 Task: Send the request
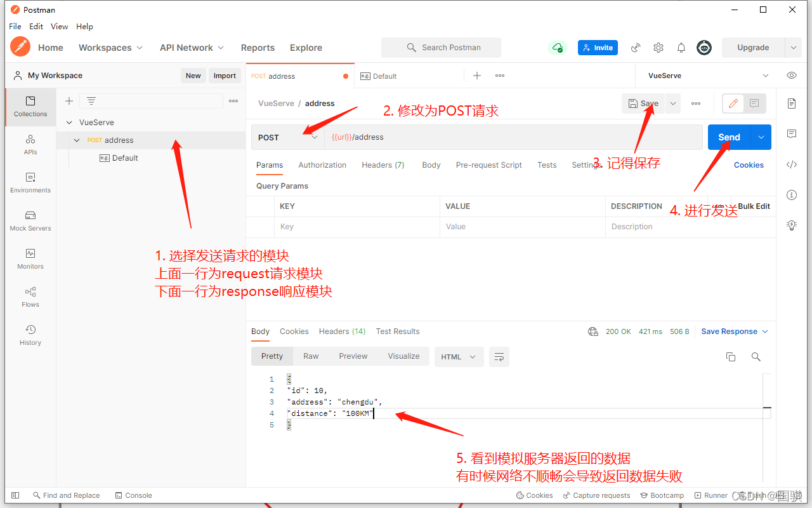[x=730, y=137]
